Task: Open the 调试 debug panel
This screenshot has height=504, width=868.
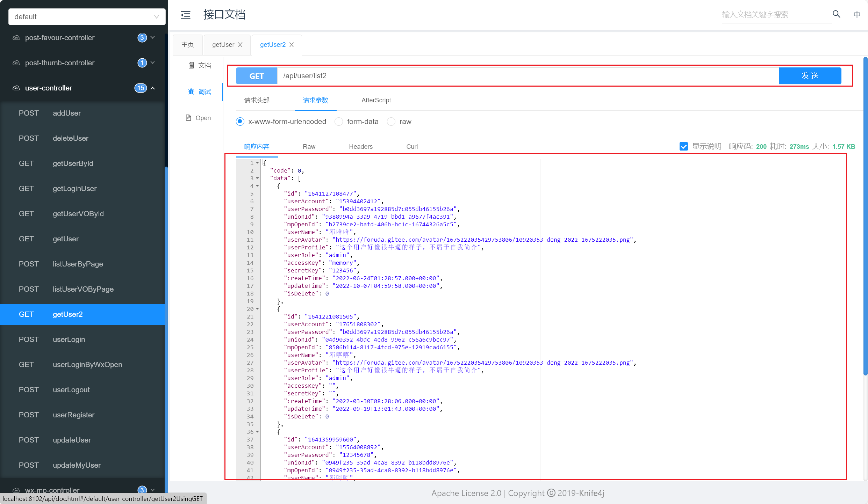Action: (x=200, y=92)
